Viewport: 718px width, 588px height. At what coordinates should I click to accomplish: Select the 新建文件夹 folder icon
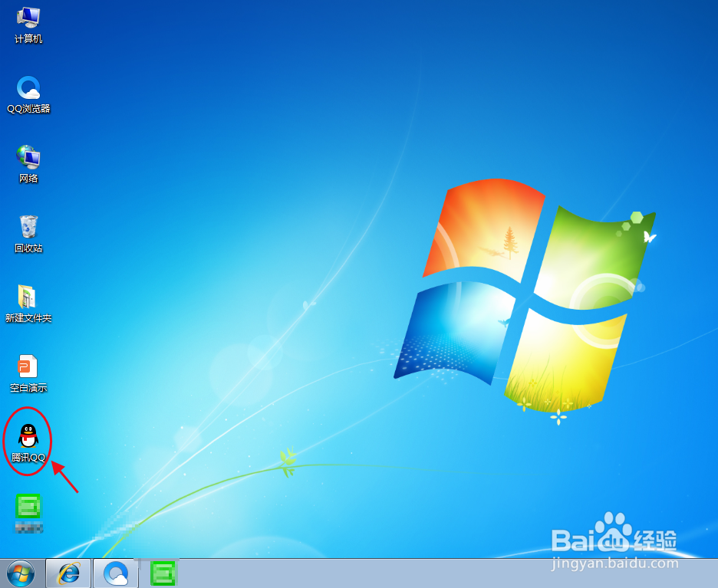point(28,304)
